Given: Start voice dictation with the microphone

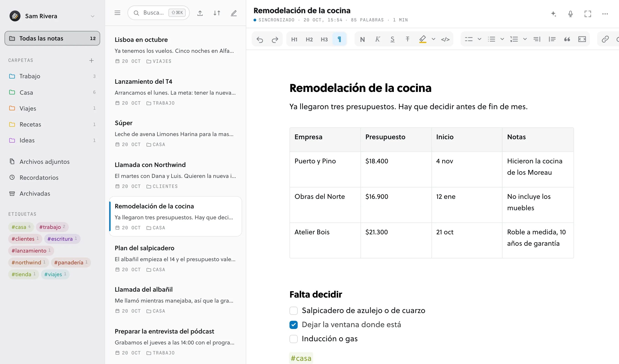Looking at the screenshot, I should click(571, 14).
